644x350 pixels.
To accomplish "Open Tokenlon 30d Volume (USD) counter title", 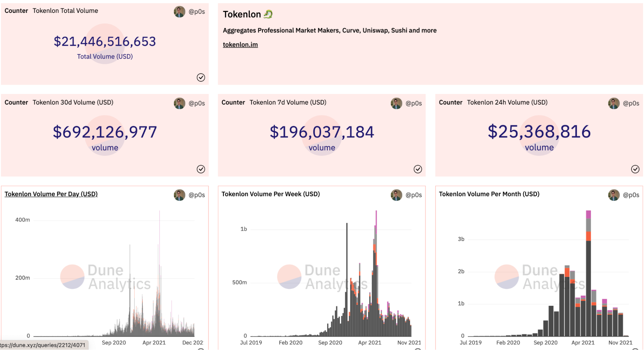I will click(73, 102).
